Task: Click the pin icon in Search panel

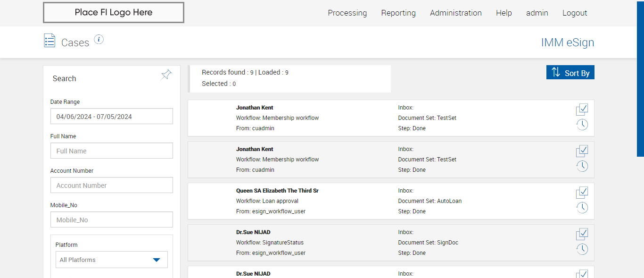Action: click(166, 75)
